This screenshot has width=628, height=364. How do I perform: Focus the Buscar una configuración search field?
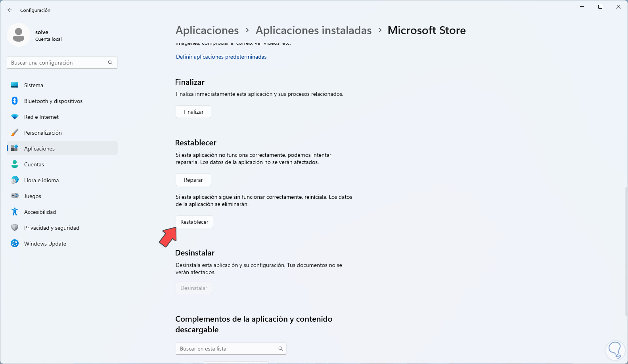point(62,63)
